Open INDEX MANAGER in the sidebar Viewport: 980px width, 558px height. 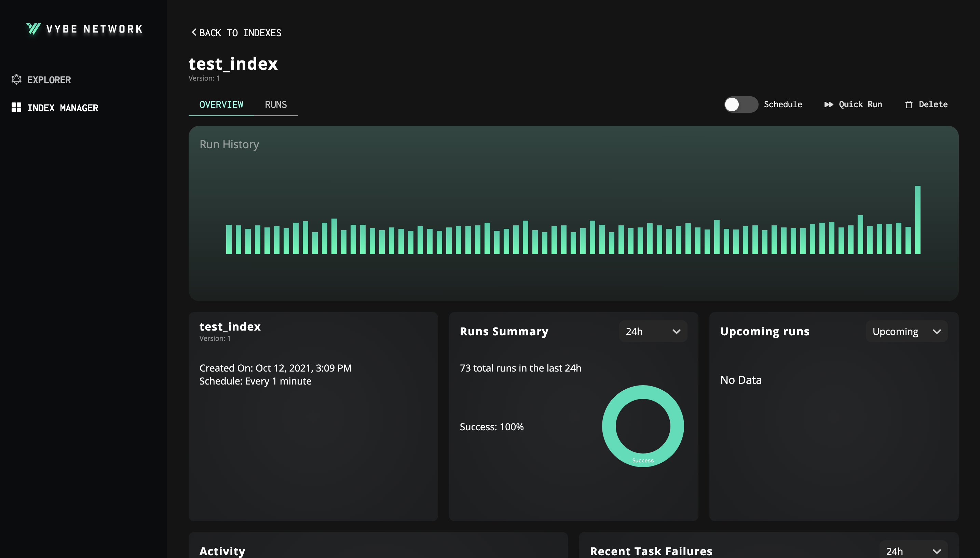63,108
